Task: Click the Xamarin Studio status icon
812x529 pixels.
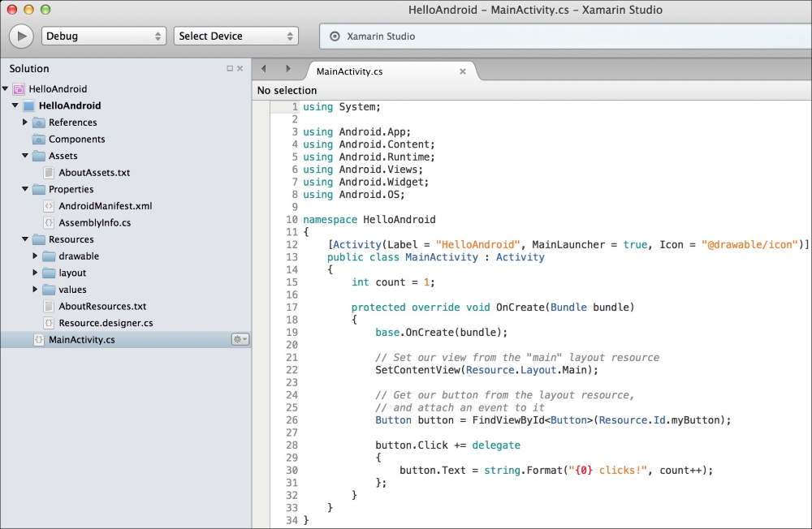Action: point(335,37)
